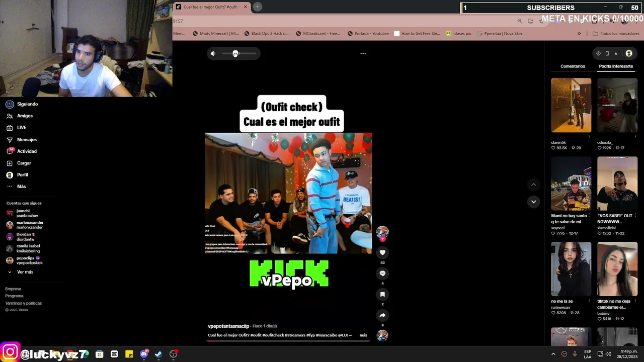This screenshot has height=362, width=644.
Task: Seek on the video progress bar
Action: (x=288, y=341)
